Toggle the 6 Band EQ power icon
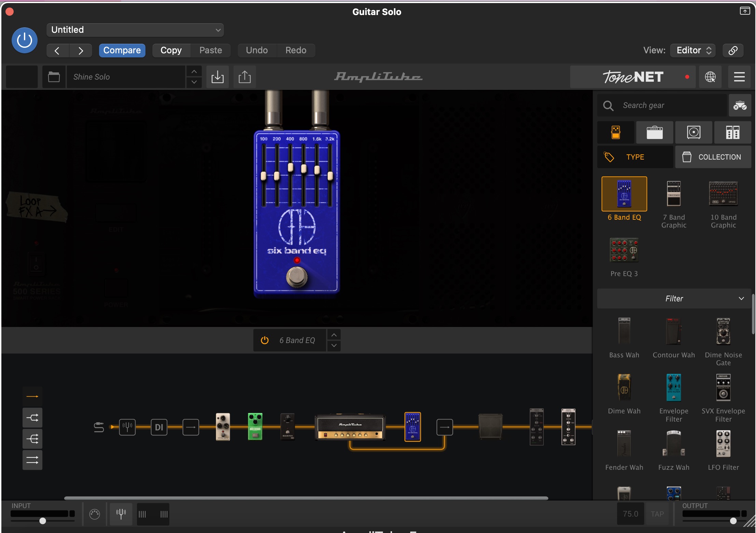The width and height of the screenshot is (756, 533). [265, 340]
